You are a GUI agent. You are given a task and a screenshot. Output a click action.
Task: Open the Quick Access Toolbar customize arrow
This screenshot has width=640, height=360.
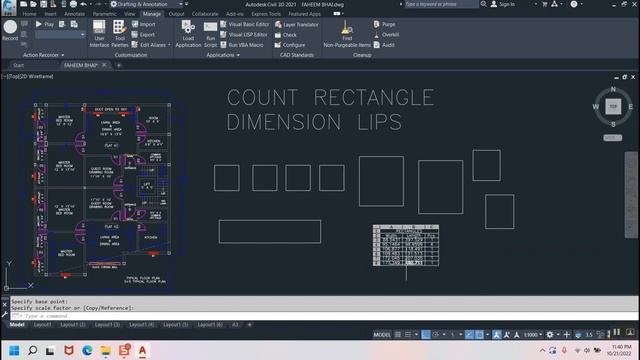[187, 4]
